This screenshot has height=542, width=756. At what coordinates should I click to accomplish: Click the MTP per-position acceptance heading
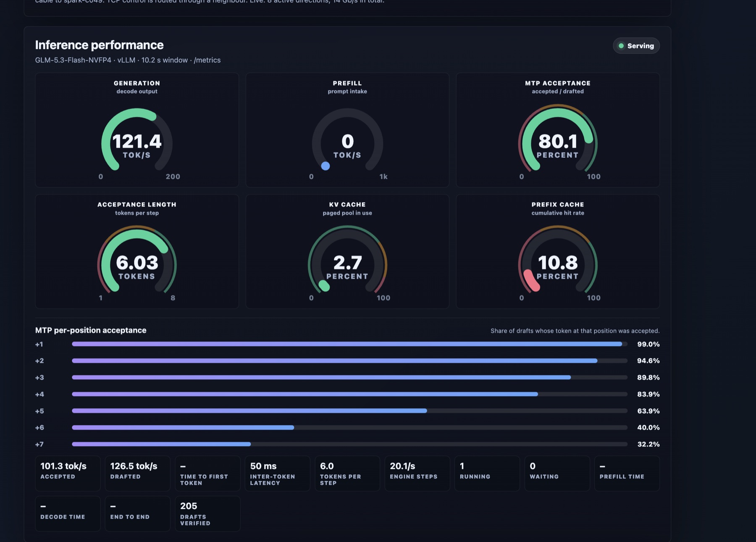(x=91, y=330)
